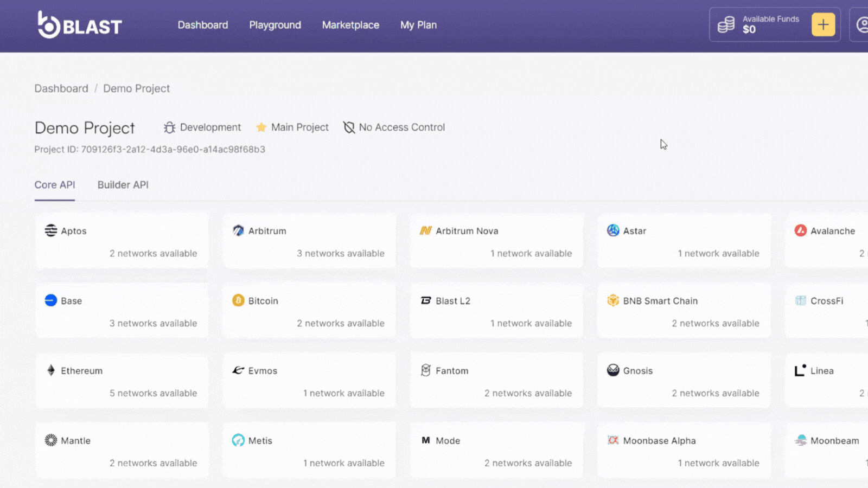Open the user account icon in the header
This screenshot has width=868, height=488.
click(x=863, y=24)
